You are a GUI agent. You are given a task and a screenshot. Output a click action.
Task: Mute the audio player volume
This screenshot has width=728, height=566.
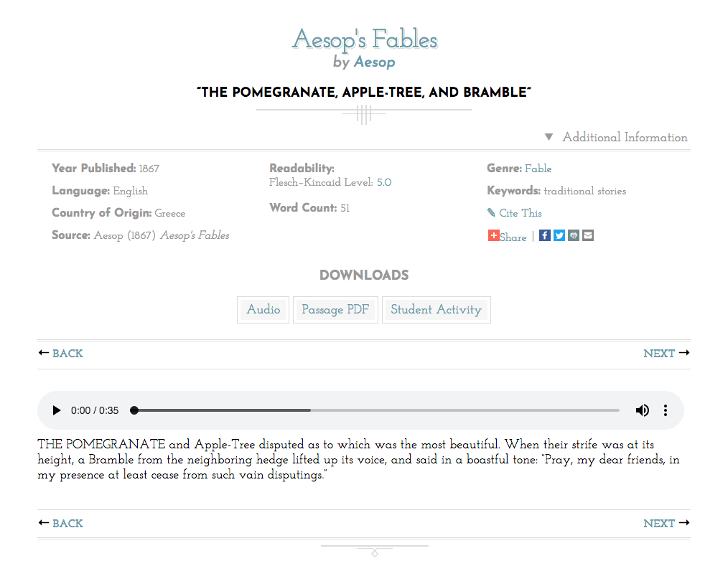(x=643, y=410)
